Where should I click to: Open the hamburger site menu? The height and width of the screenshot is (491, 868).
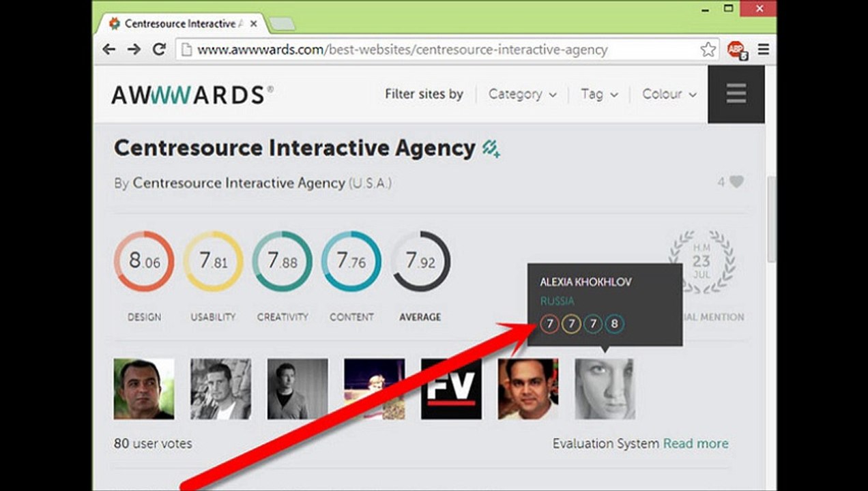point(736,94)
